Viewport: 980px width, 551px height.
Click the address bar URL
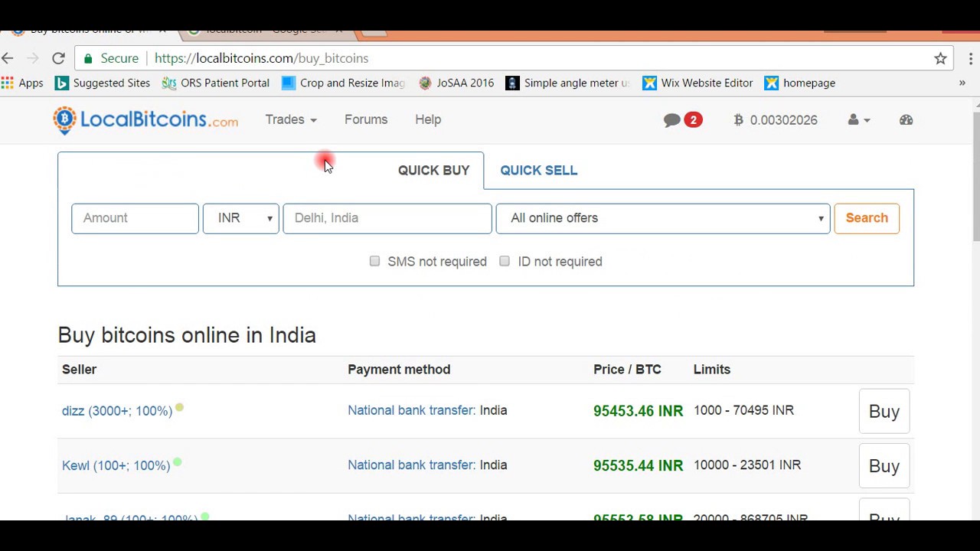click(x=261, y=58)
